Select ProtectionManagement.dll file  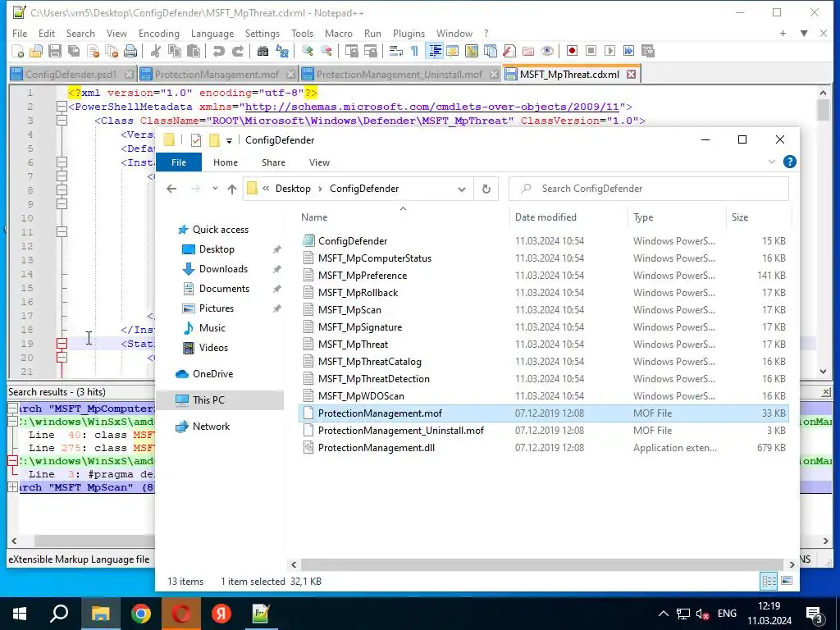pyautogui.click(x=376, y=448)
